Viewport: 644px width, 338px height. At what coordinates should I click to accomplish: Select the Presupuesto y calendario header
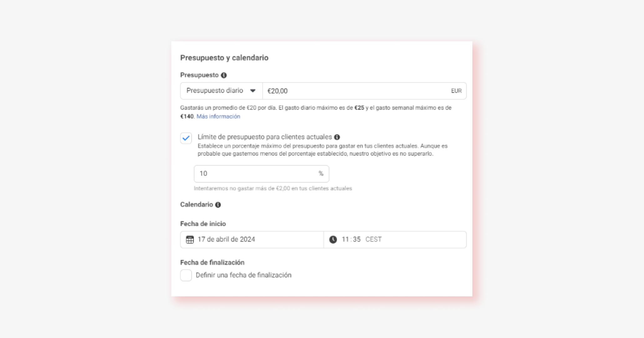click(224, 58)
